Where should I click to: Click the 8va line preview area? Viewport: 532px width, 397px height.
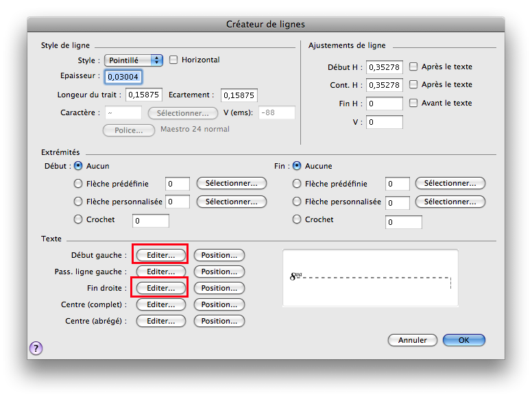click(x=370, y=279)
